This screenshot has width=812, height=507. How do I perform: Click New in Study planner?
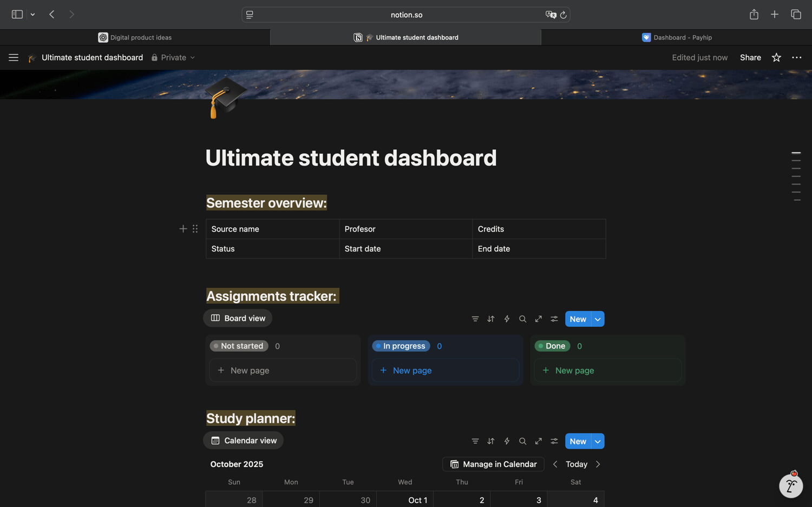578,442
